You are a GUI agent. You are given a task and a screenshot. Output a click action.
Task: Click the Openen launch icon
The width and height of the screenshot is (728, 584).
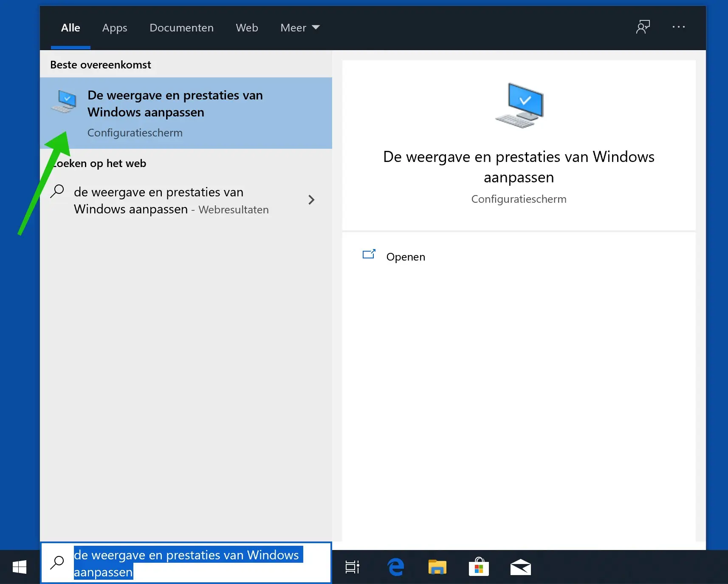click(x=369, y=254)
